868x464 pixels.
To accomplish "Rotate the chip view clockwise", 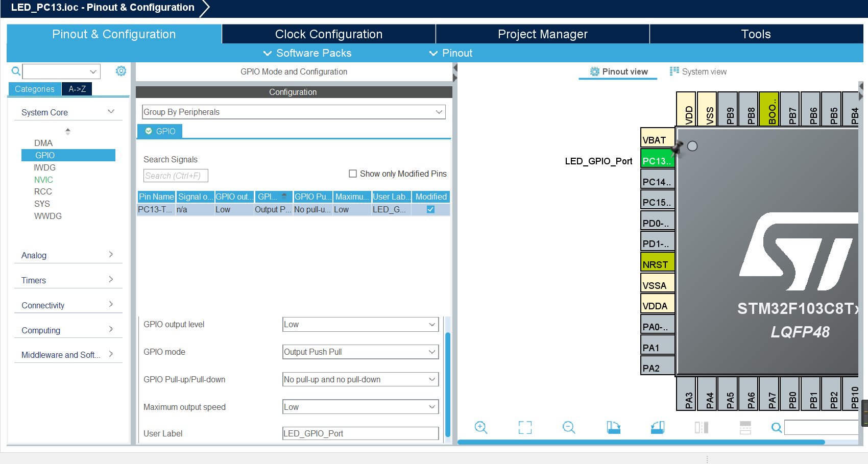I will pos(613,427).
